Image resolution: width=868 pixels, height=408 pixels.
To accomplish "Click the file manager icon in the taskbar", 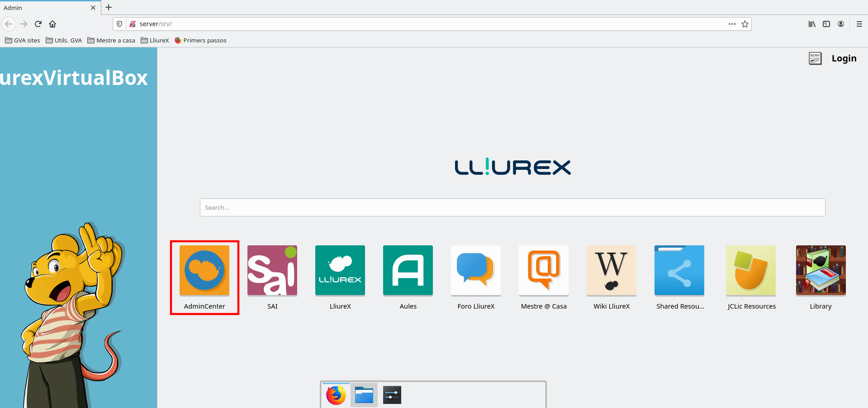I will click(x=364, y=395).
